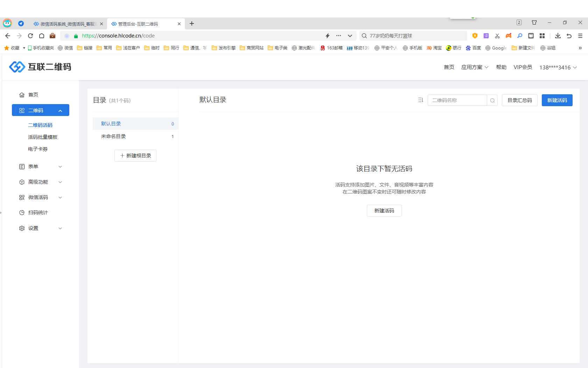Screen dimensions: 588x368
Task: Select 活码批量模板 in the sidebar
Action: tap(43, 137)
